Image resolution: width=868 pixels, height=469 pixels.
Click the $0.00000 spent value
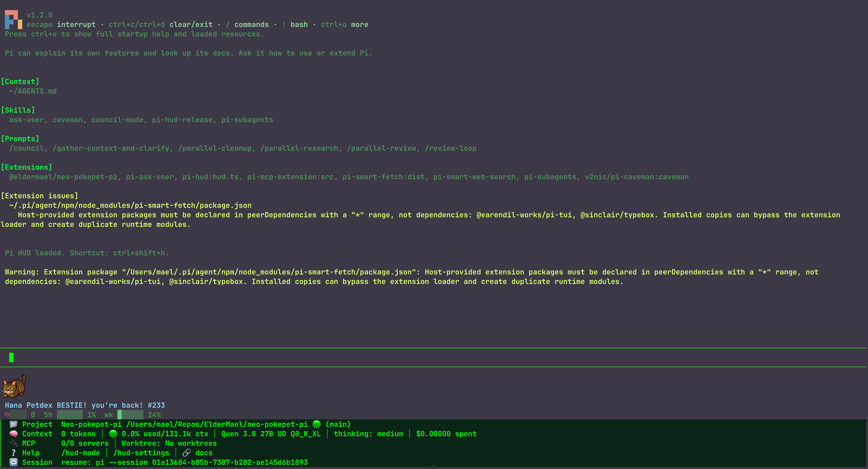click(446, 434)
